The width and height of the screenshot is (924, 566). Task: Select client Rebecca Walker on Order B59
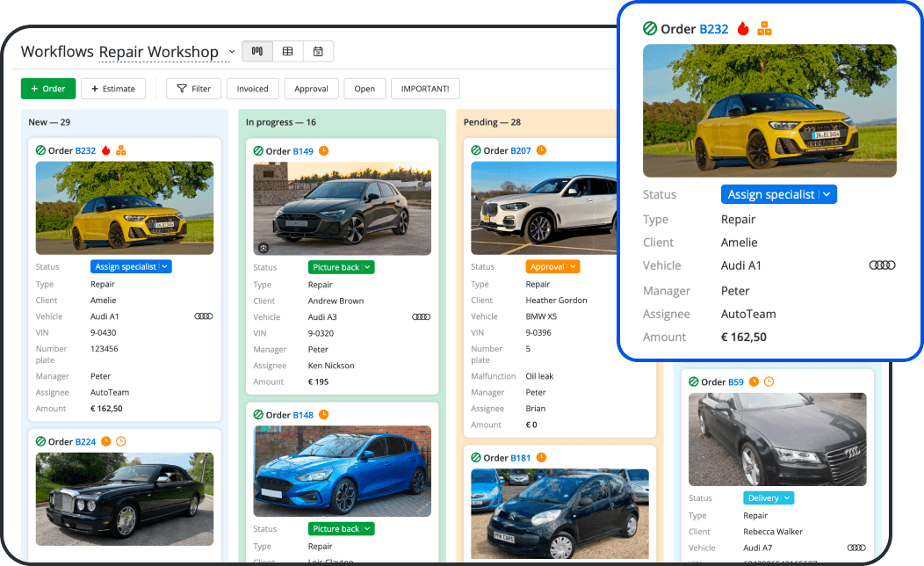tap(773, 532)
